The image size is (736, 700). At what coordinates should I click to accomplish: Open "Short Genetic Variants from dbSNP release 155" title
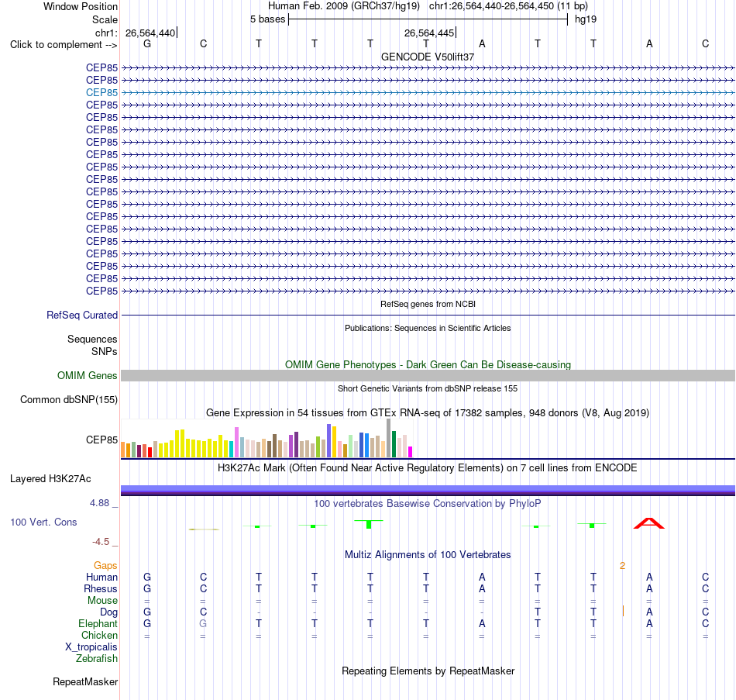pyautogui.click(x=428, y=388)
